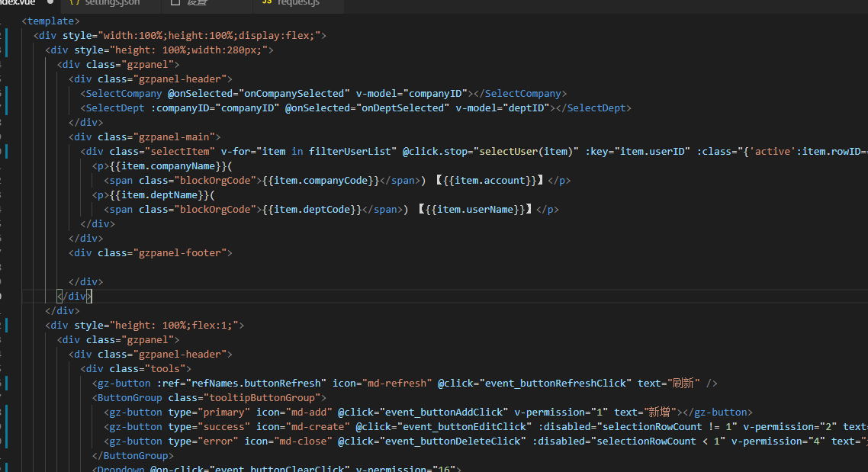This screenshot has height=472, width=868.
Task: Click the braces icon on settings.json tab
Action: click(74, 2)
